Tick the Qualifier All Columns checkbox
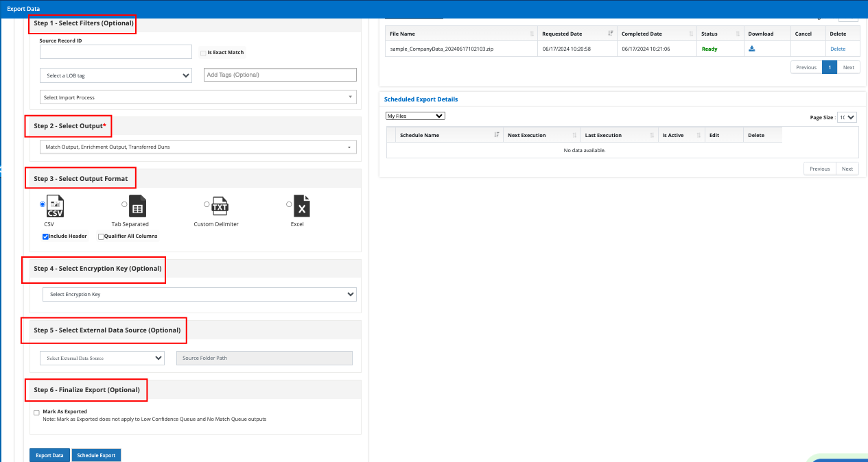 (x=101, y=236)
